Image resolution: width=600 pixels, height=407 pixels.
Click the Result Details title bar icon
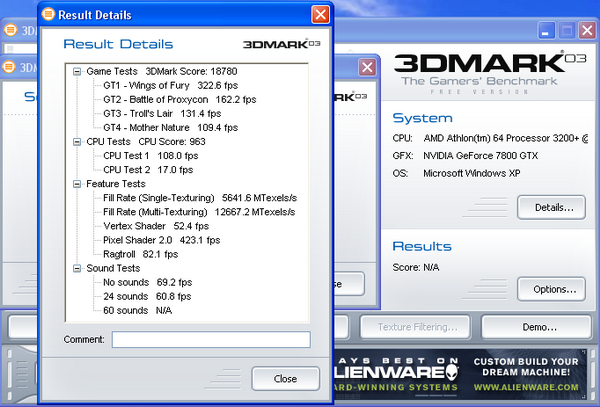48,14
